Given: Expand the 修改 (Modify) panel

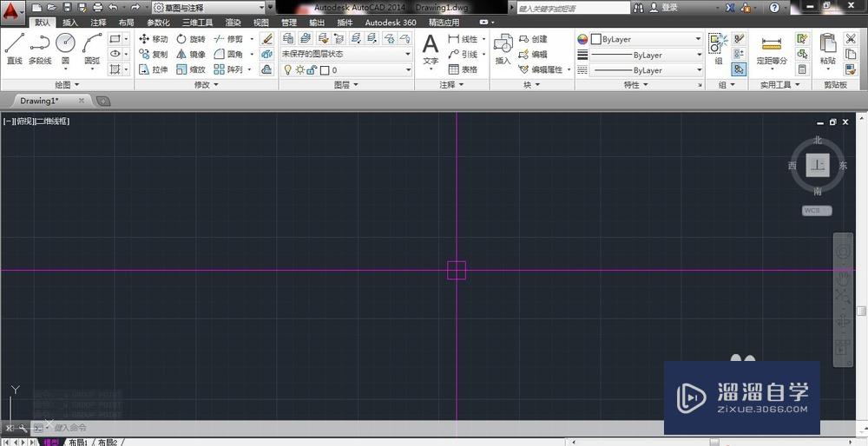Looking at the screenshot, I should click(x=206, y=85).
